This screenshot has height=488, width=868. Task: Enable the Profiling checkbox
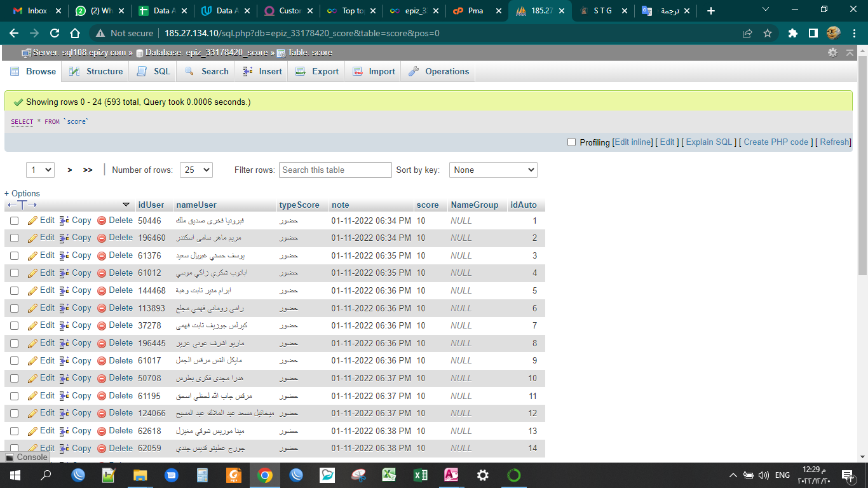click(x=571, y=142)
